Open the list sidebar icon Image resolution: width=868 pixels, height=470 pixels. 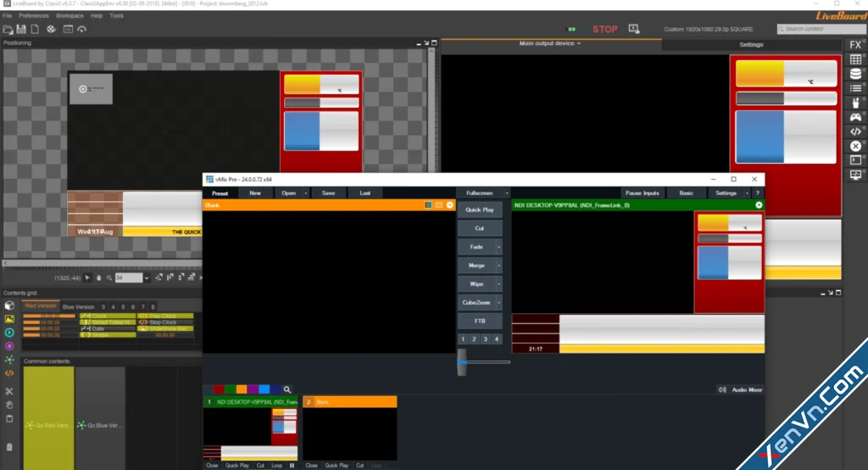point(856,88)
